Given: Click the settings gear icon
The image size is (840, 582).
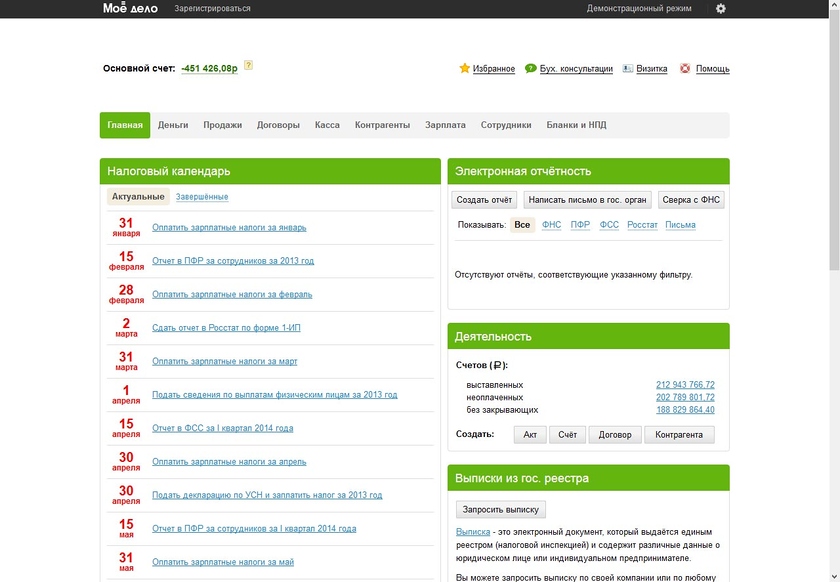Looking at the screenshot, I should (x=721, y=9).
